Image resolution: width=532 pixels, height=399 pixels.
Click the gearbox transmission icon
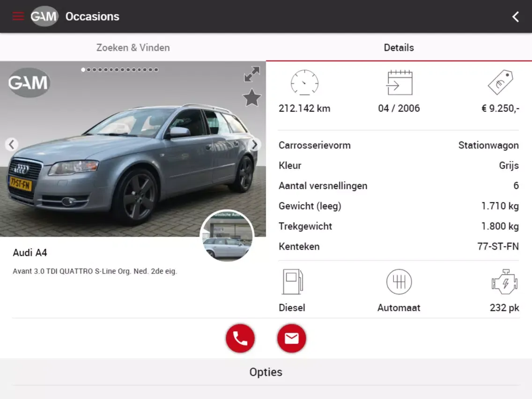[399, 281]
